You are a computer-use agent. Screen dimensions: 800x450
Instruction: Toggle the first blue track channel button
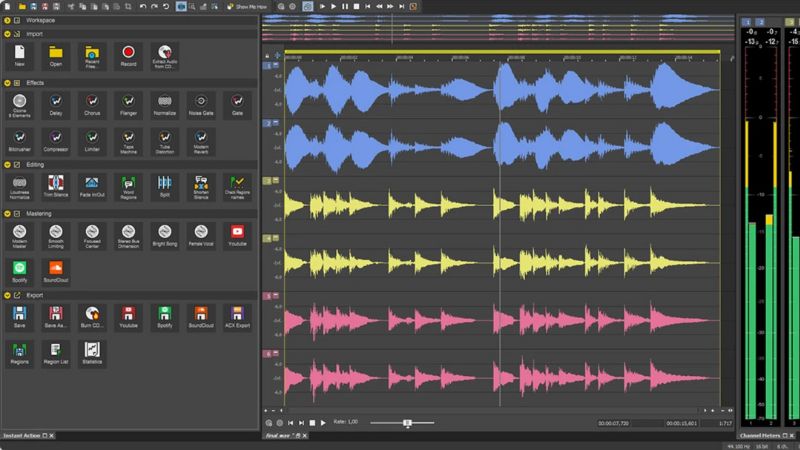tap(267, 66)
